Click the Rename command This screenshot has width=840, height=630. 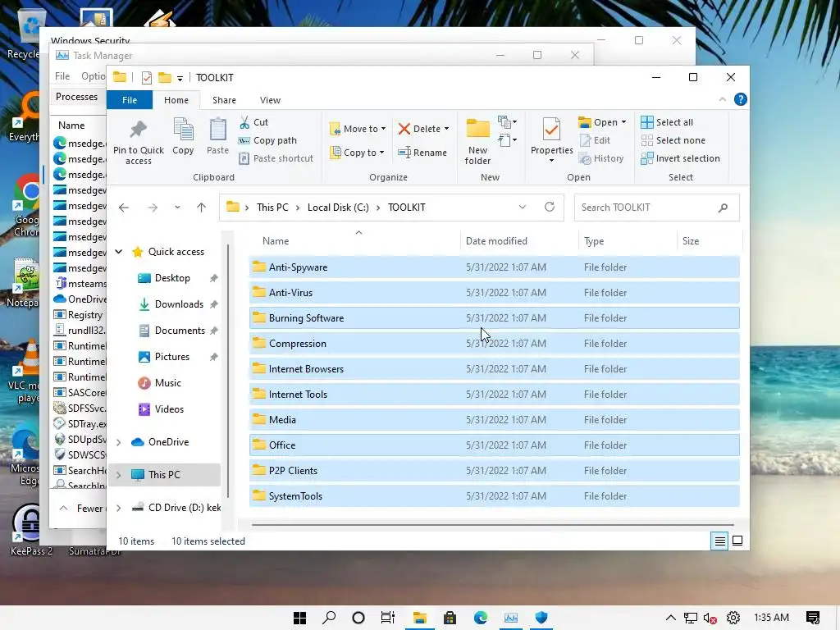[422, 153]
